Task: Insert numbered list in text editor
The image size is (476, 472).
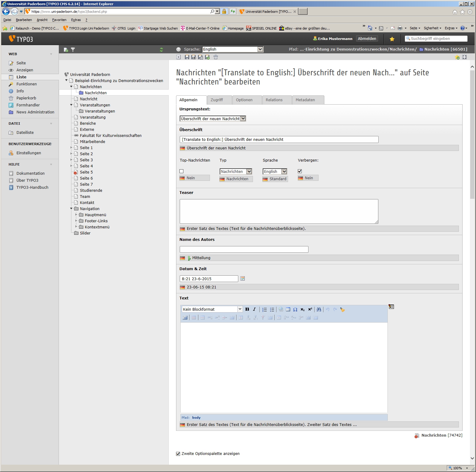Action: 265,309
